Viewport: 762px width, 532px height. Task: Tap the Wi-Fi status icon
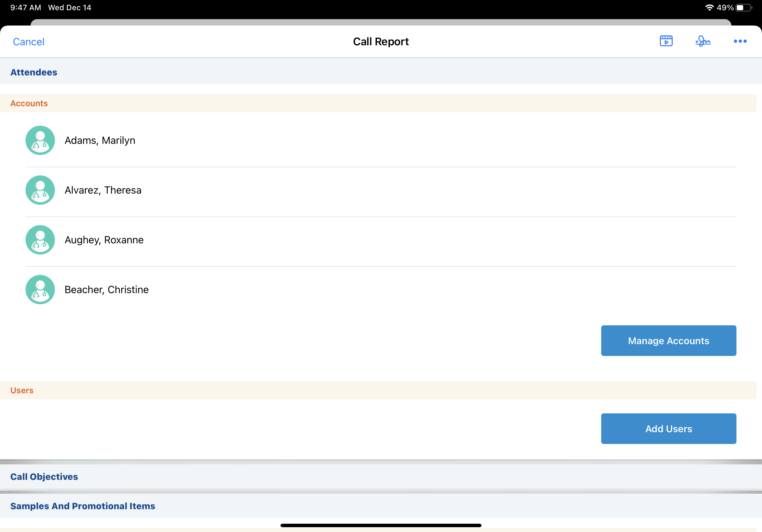709,7
